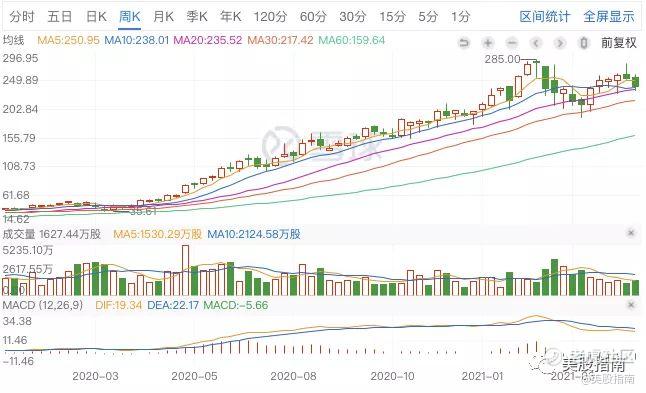Click the MA30:217.42 legend value

[x=280, y=40]
